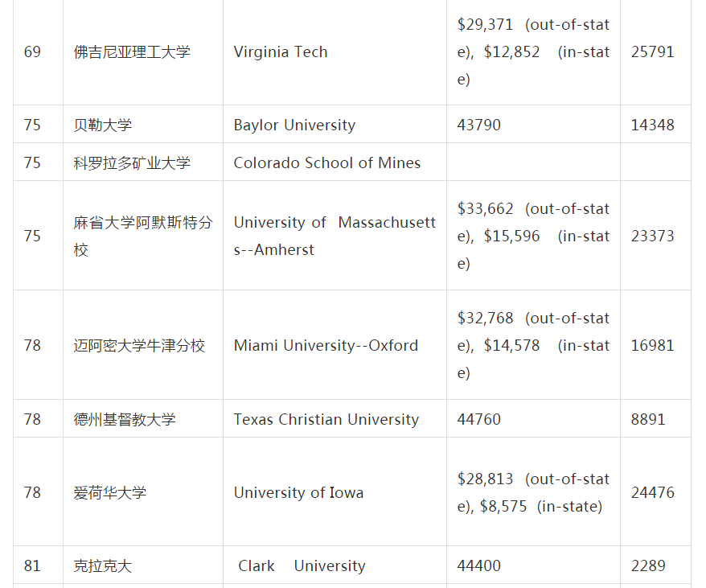Select the Clark University cell

pyautogui.click(x=302, y=565)
